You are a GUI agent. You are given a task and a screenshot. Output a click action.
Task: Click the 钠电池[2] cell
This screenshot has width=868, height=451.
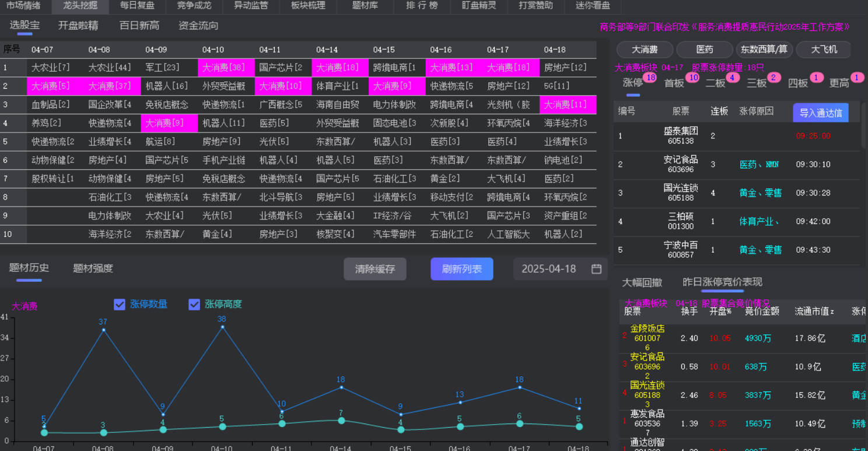click(568, 160)
